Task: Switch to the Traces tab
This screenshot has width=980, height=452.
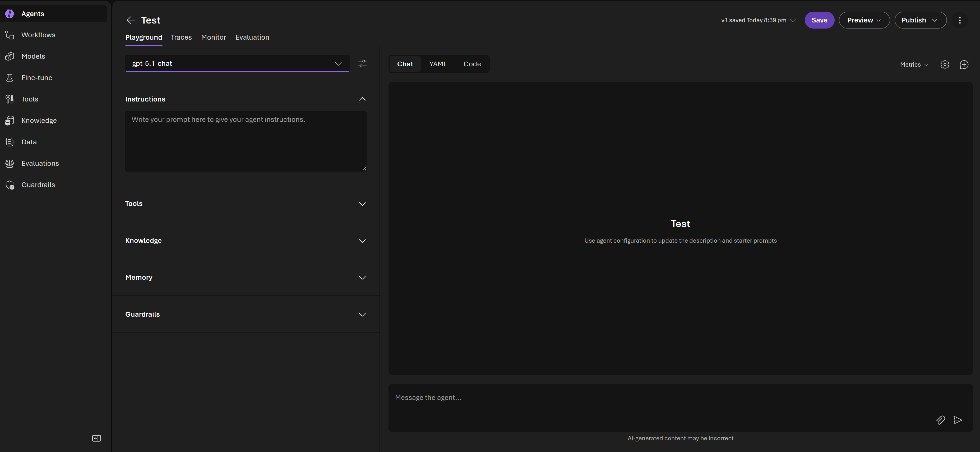Action: tap(181, 37)
